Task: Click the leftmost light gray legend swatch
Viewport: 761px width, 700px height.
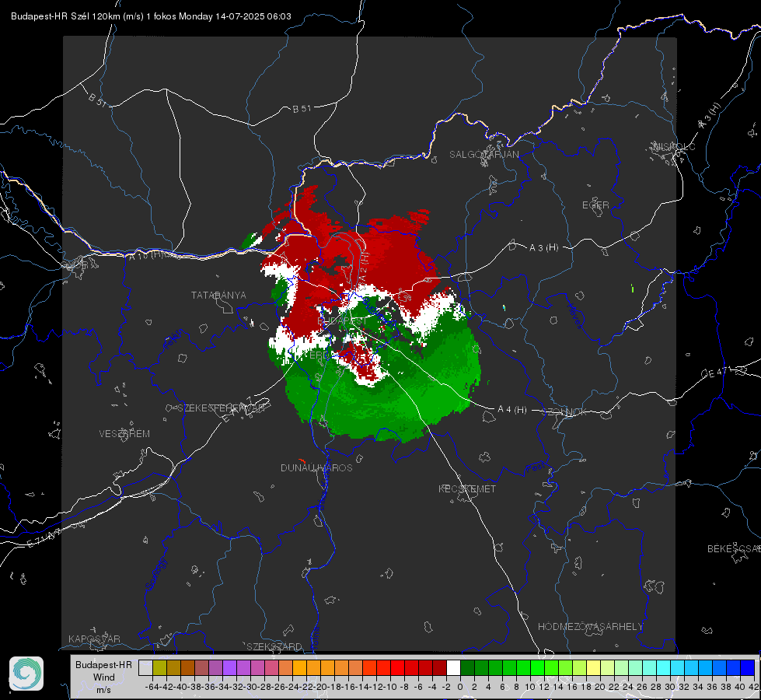Action: point(145,667)
